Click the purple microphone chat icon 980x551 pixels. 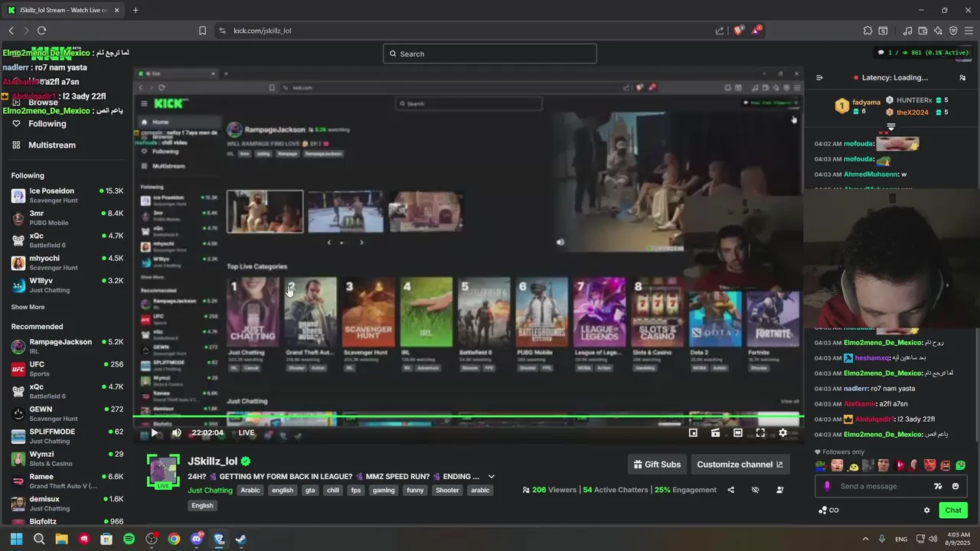[827, 486]
